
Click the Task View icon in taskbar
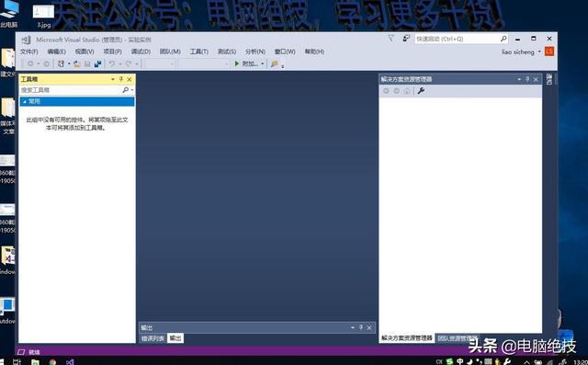17,362
